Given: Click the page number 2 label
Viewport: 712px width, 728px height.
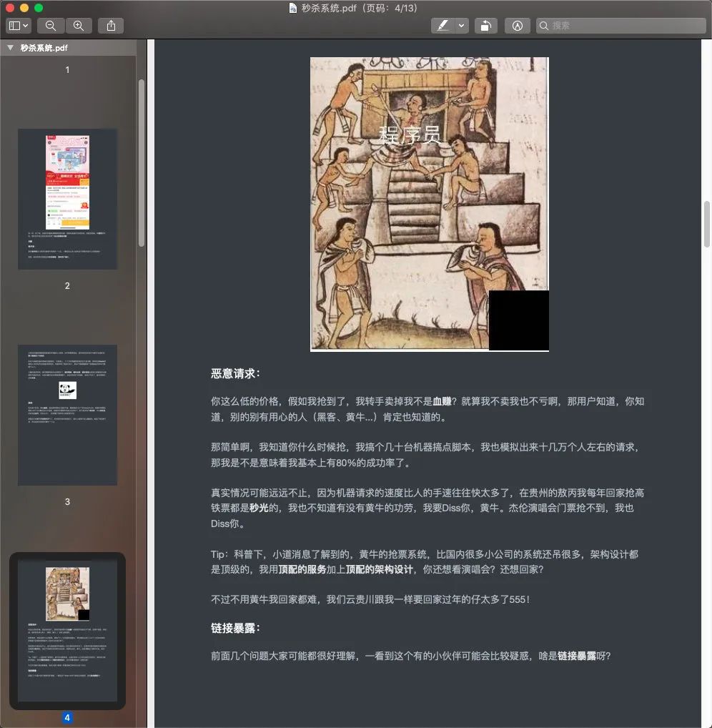Looking at the screenshot, I should pyautogui.click(x=67, y=286).
